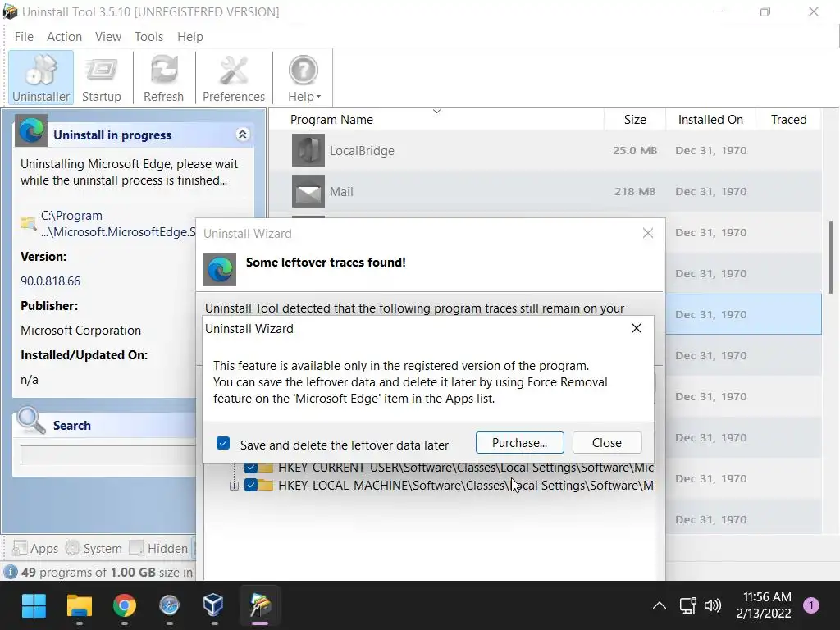Select the HKEY_CURRENT_USER registry path

pyautogui.click(x=466, y=467)
